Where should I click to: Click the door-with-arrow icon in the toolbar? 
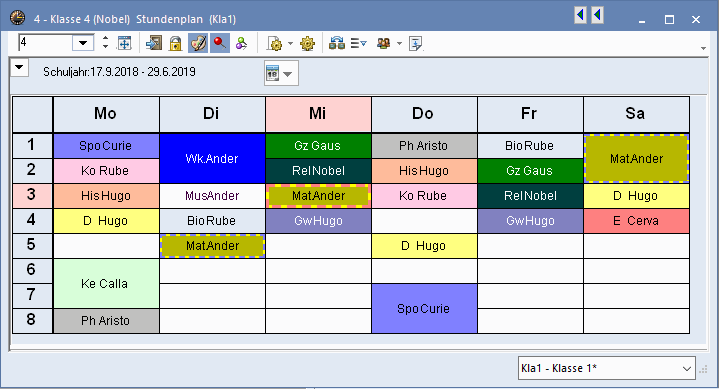tap(154, 44)
